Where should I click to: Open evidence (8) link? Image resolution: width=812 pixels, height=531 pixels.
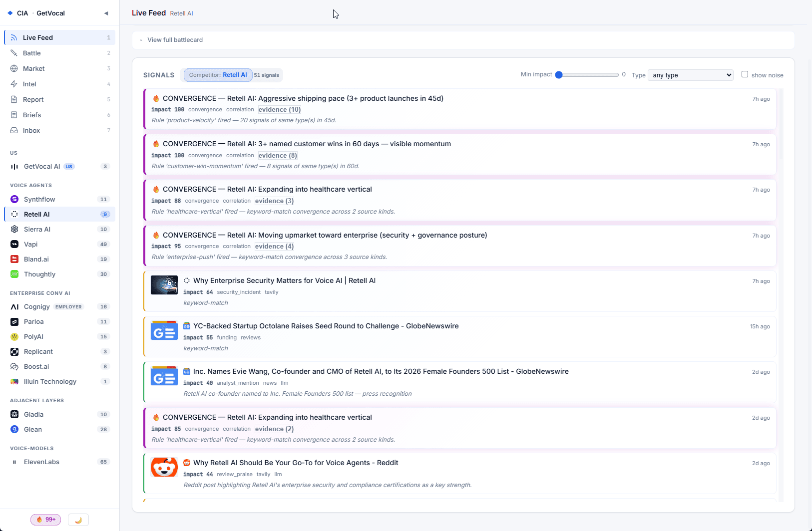click(x=278, y=155)
